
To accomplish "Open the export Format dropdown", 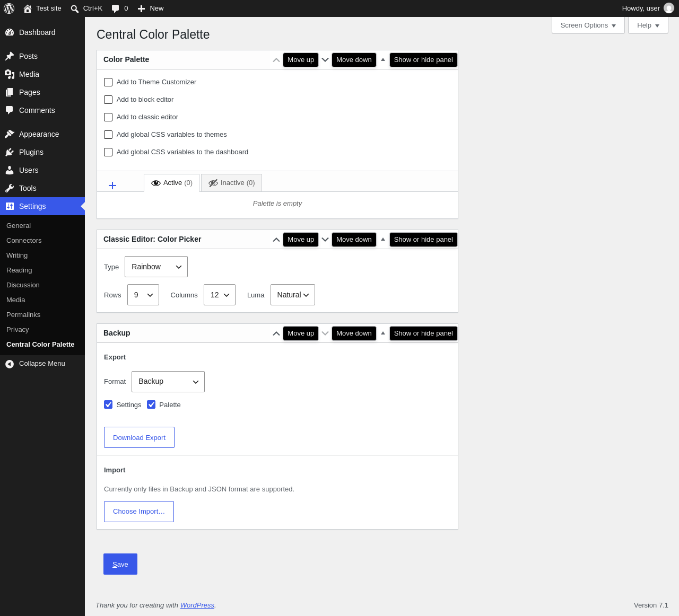I will (168, 382).
